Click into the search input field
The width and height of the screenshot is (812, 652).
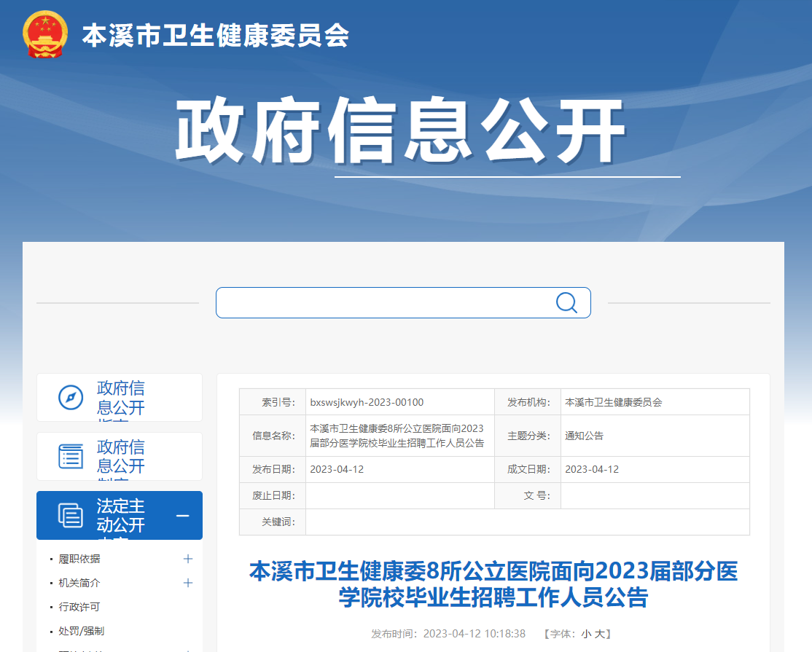coord(383,302)
